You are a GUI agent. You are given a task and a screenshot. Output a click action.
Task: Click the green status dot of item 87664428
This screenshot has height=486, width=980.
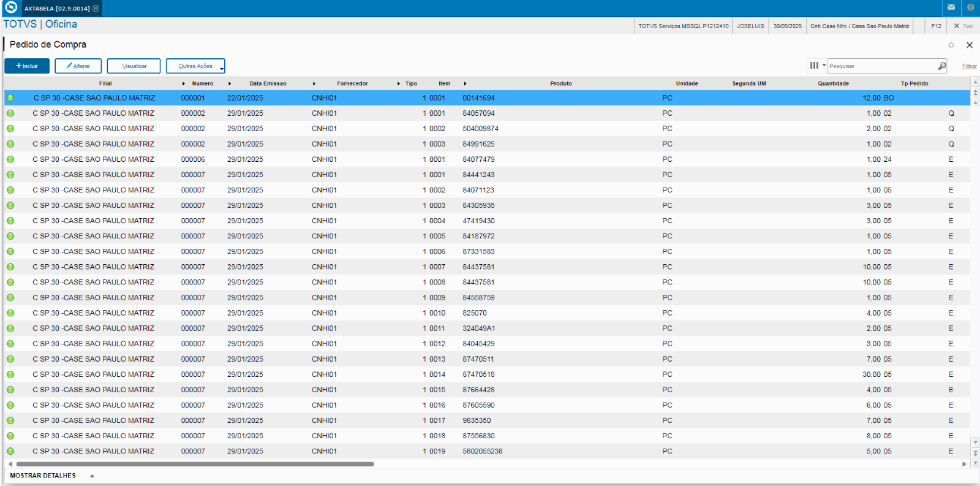(10, 390)
